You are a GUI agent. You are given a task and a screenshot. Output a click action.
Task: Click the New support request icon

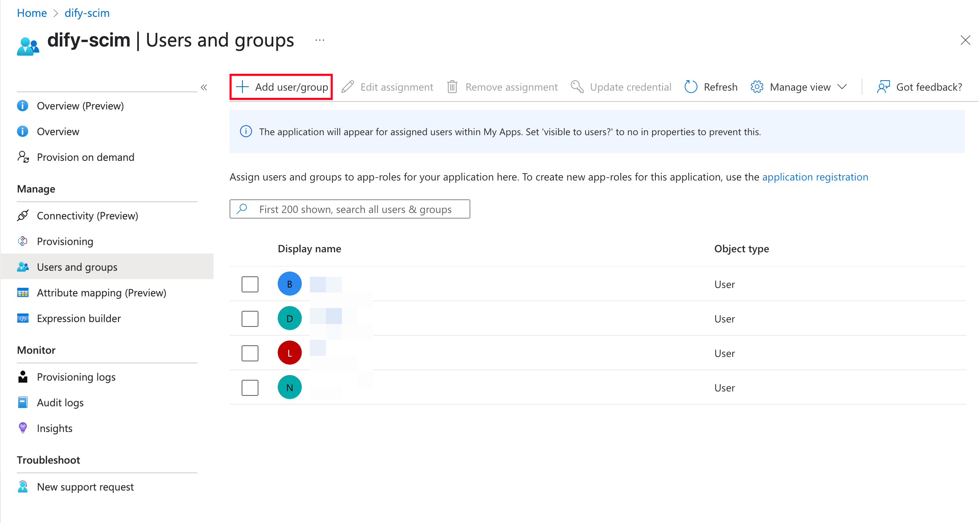[23, 487]
